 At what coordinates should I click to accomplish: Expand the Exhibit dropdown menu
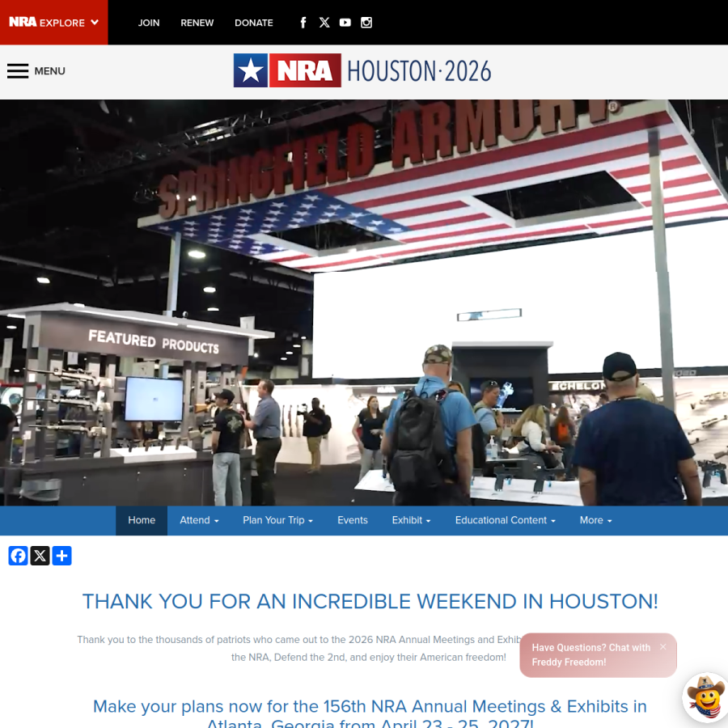point(411,520)
